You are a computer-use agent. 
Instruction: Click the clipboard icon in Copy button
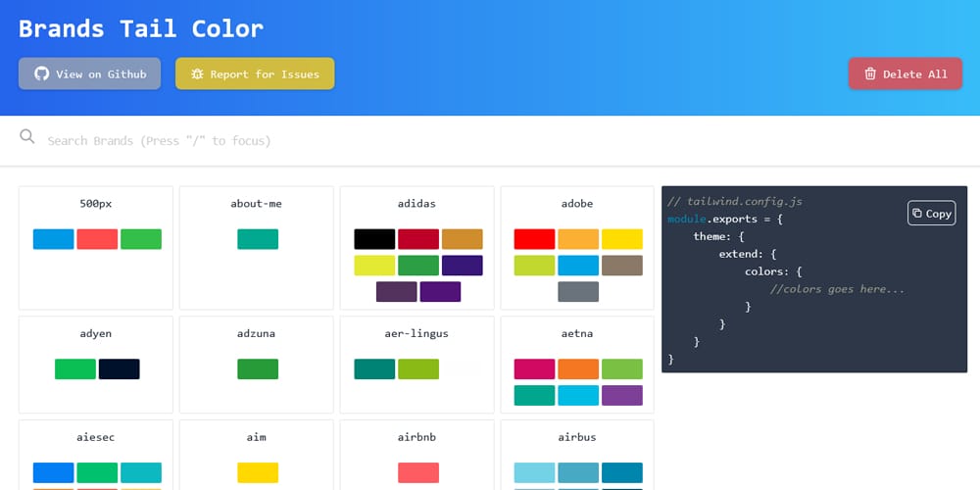(917, 213)
